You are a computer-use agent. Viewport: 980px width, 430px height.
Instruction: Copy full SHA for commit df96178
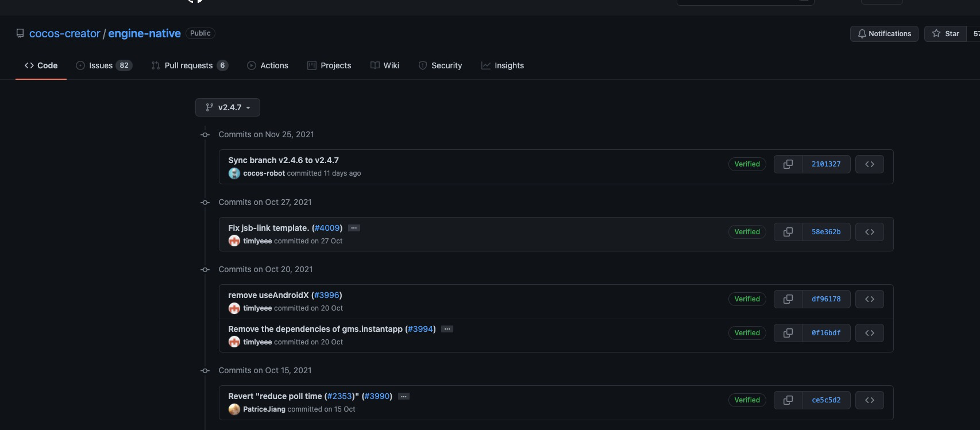[788, 299]
